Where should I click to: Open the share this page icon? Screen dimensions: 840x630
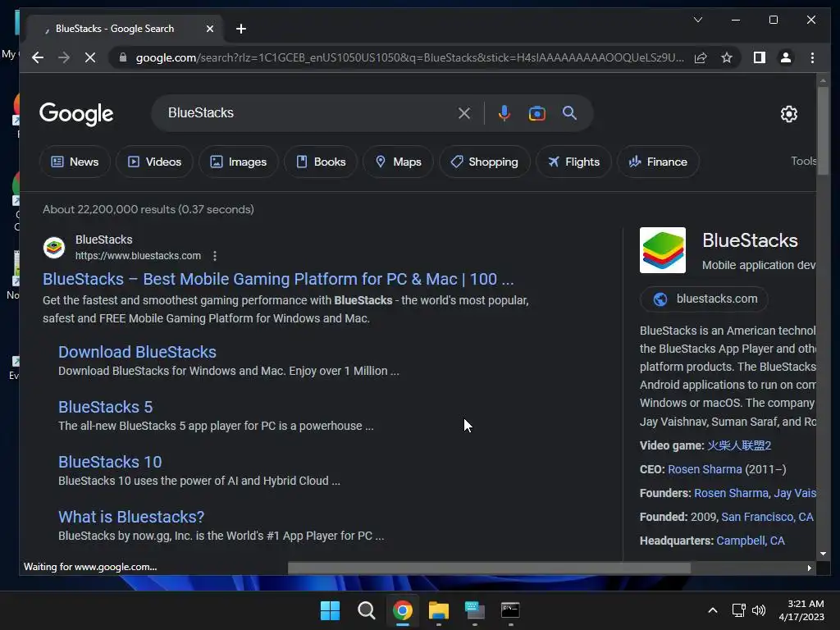point(701,58)
